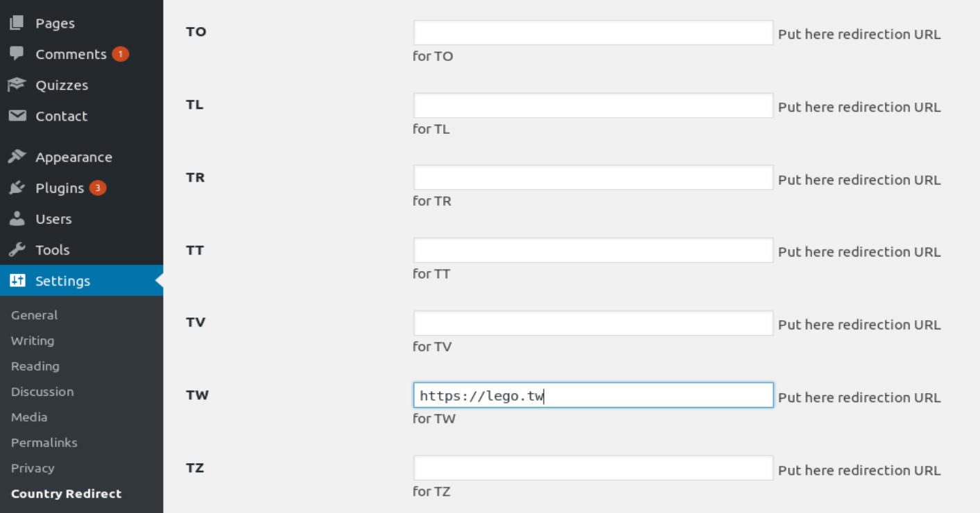Viewport: 980px width, 513px height.
Task: Click the TW field containing https://lego.tw
Action: pyautogui.click(x=593, y=395)
